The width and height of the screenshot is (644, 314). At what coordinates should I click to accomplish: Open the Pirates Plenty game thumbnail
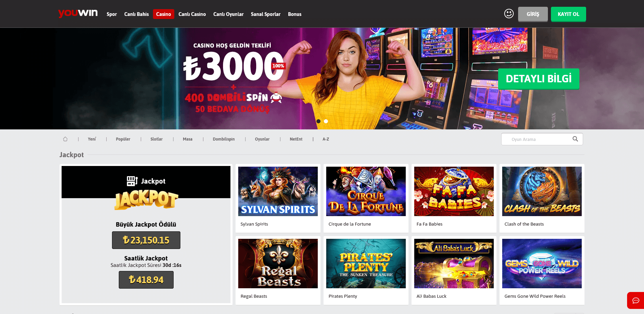[366, 264]
